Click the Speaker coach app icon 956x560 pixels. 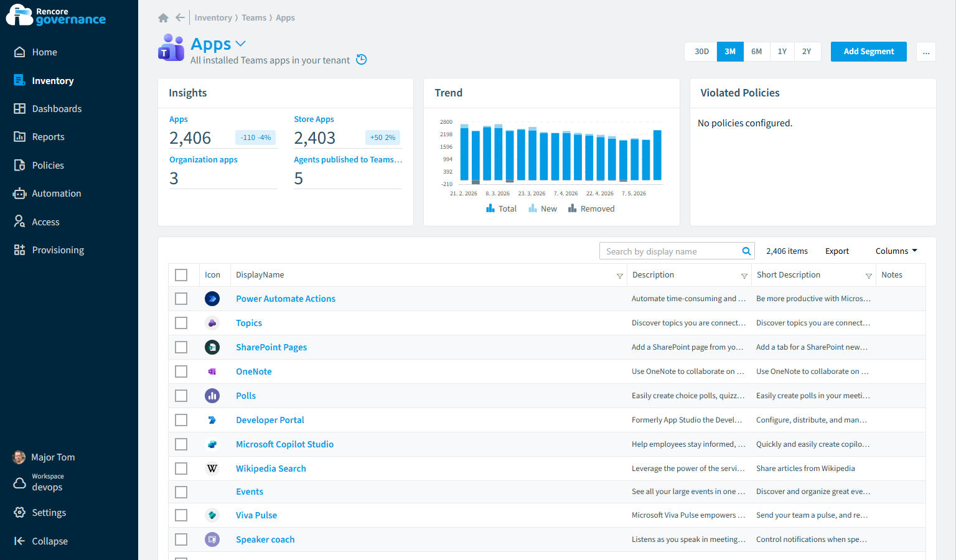(212, 539)
